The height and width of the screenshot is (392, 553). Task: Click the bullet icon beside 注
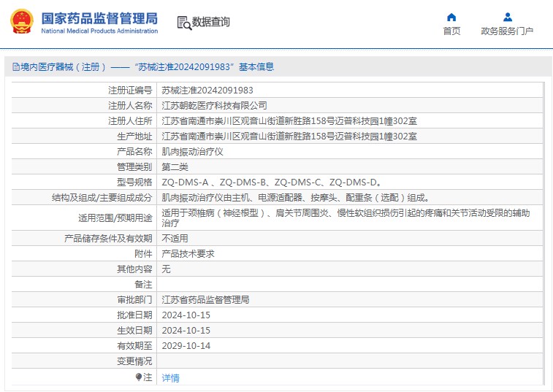tap(139, 377)
